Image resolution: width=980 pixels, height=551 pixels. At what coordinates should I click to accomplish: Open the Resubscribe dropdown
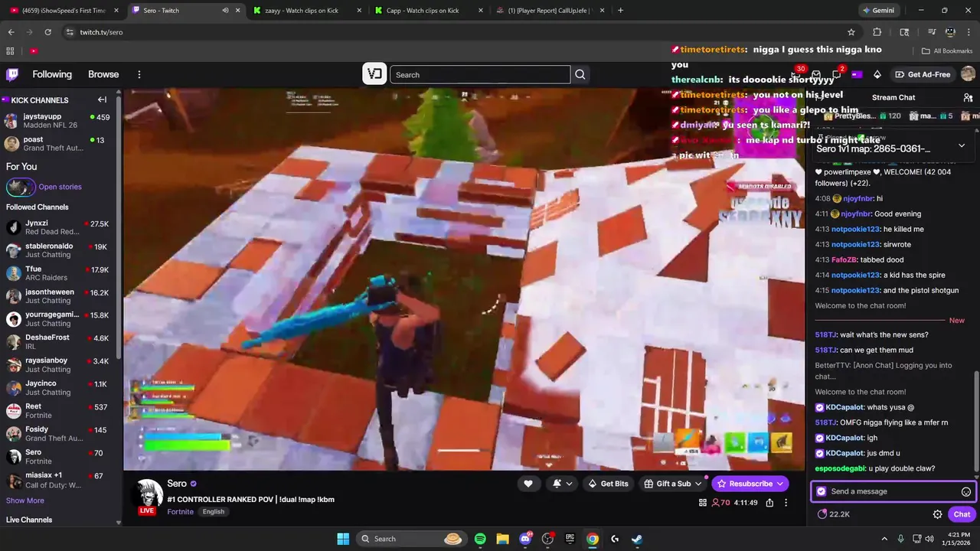pos(750,484)
